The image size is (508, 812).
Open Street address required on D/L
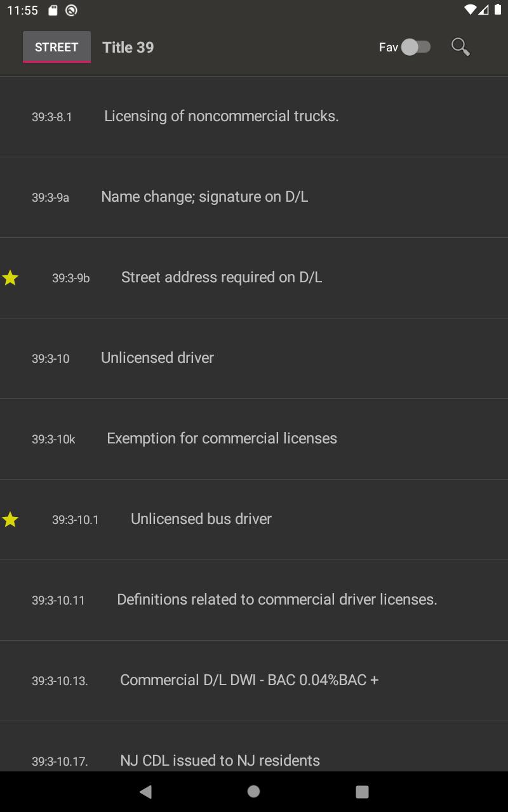pos(222,277)
